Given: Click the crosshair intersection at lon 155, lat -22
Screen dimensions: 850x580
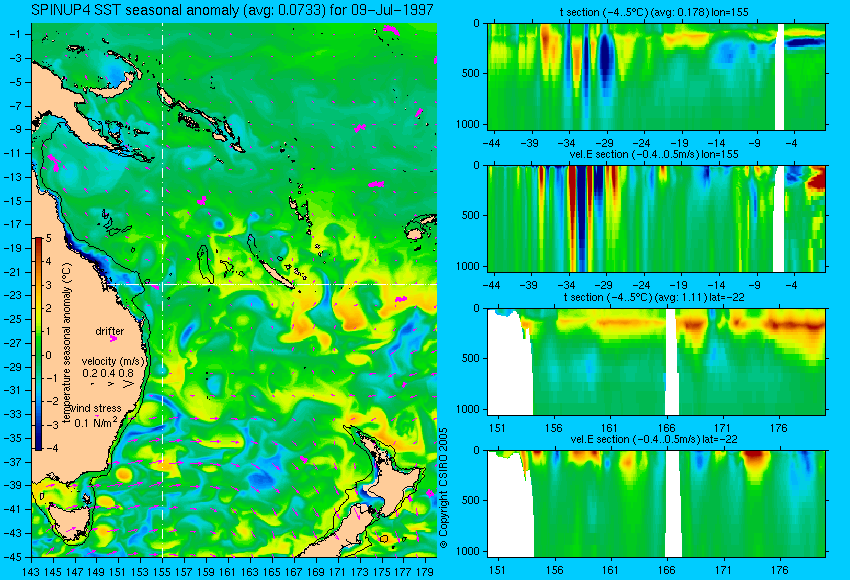Looking at the screenshot, I should pos(162,284).
